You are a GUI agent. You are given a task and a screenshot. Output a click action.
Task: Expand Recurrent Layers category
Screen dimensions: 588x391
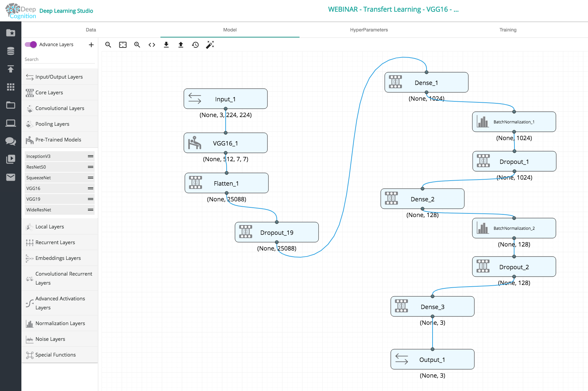click(x=60, y=242)
